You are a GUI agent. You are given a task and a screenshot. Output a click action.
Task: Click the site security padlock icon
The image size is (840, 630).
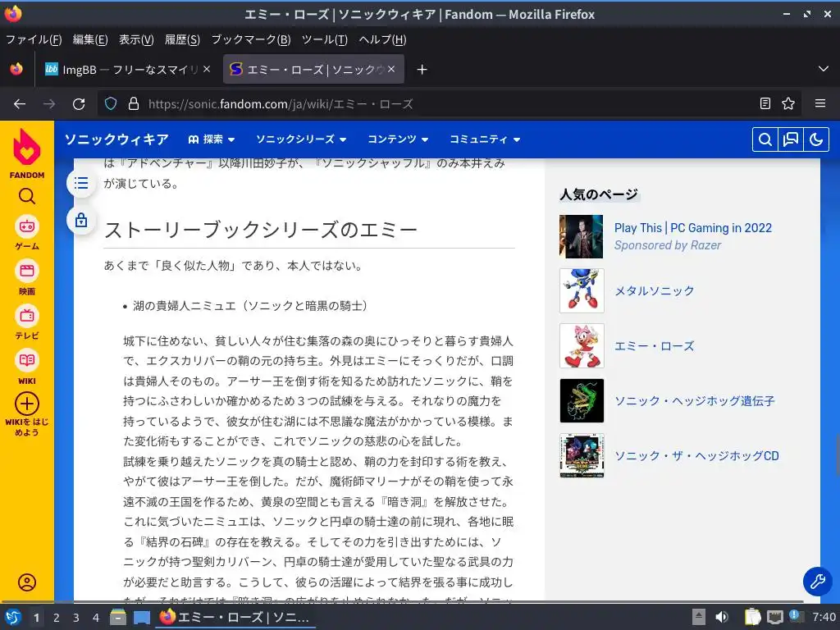point(134,104)
